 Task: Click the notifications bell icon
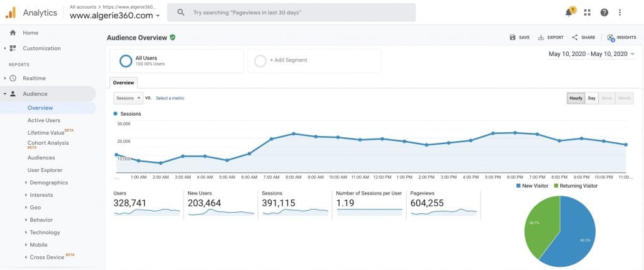pos(569,13)
